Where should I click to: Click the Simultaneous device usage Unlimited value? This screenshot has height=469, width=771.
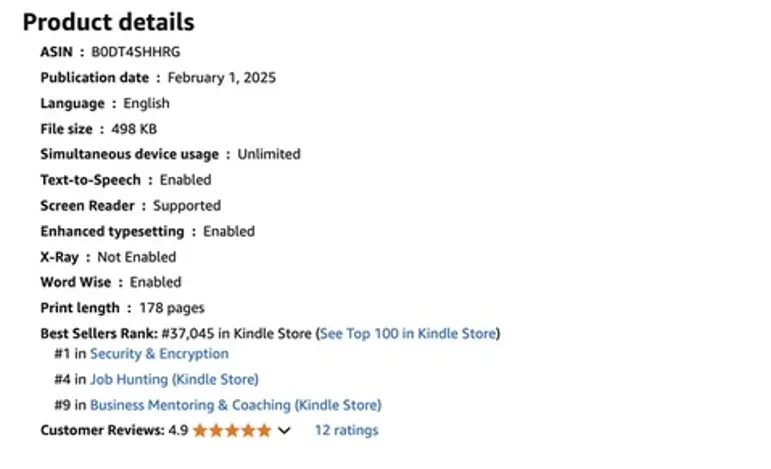(x=269, y=154)
